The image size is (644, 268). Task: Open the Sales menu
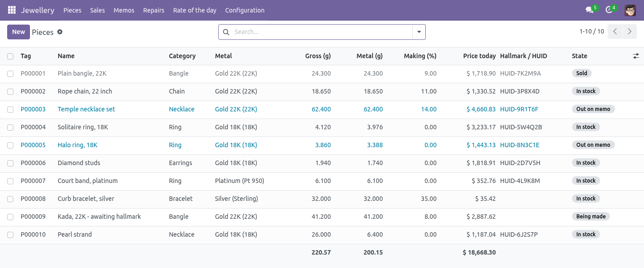97,10
